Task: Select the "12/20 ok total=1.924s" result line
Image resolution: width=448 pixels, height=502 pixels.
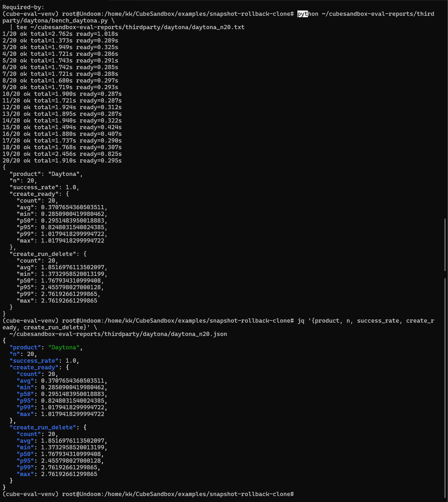Action: [62, 107]
